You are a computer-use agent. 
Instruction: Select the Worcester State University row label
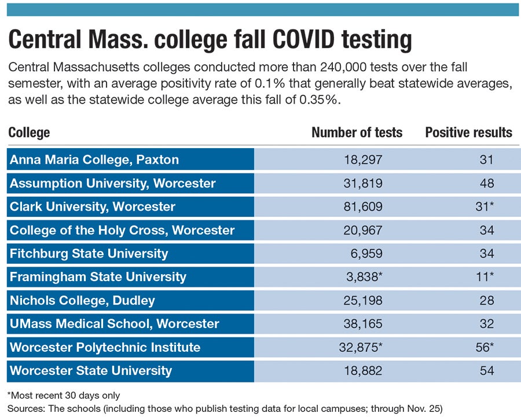pos(91,371)
